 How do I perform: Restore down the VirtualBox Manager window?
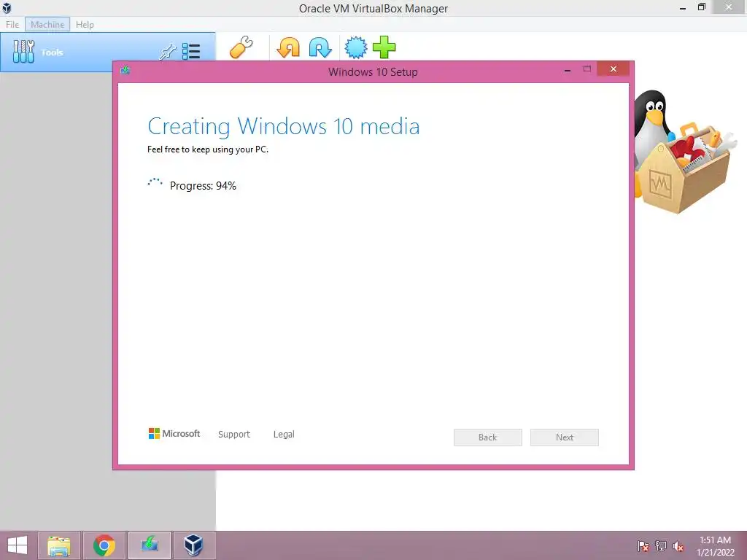tap(702, 7)
